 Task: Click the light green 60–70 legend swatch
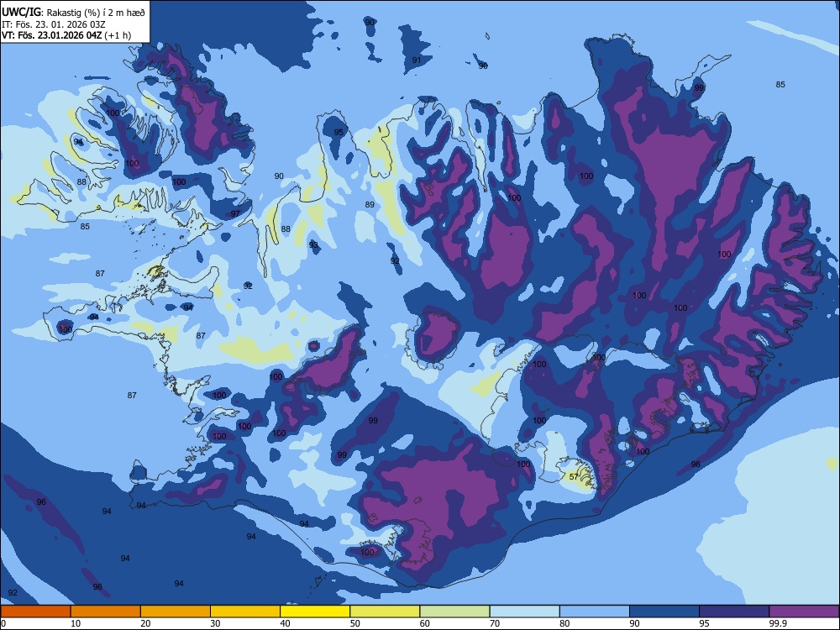[x=454, y=612]
